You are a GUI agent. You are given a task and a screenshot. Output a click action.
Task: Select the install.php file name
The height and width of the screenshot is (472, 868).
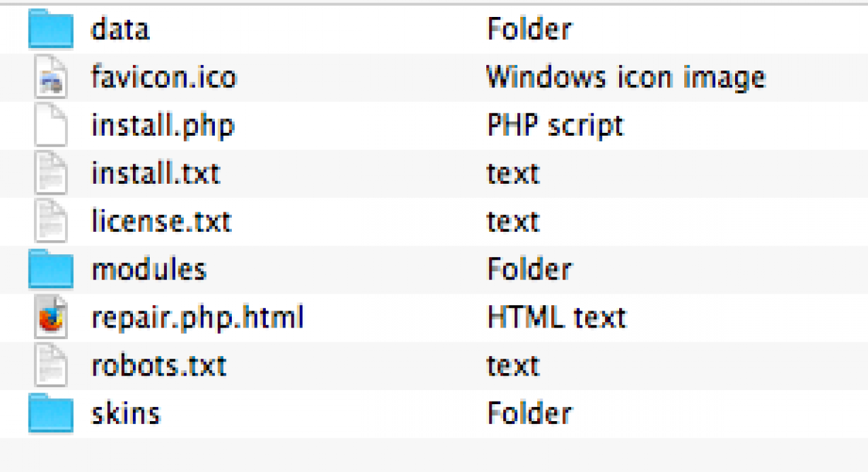click(163, 126)
